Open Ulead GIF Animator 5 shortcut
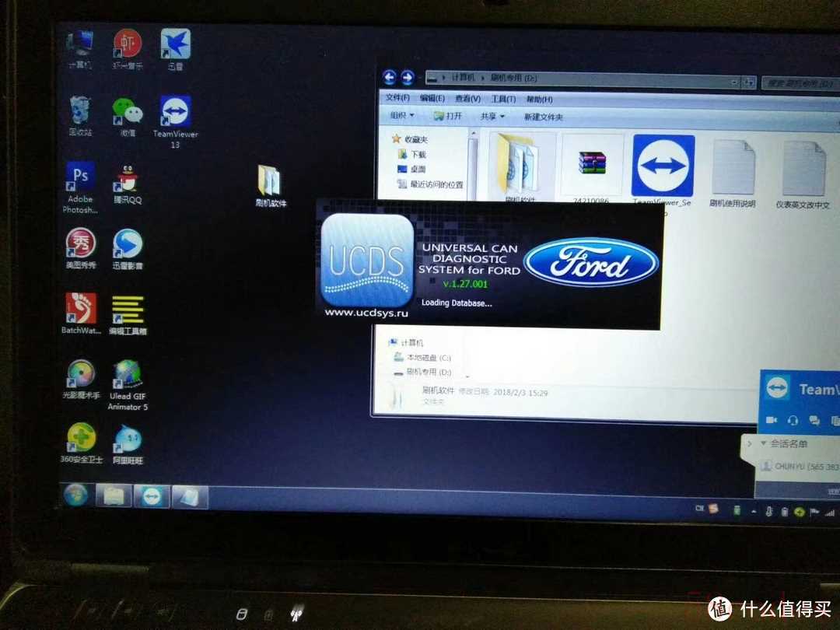 tap(128, 385)
